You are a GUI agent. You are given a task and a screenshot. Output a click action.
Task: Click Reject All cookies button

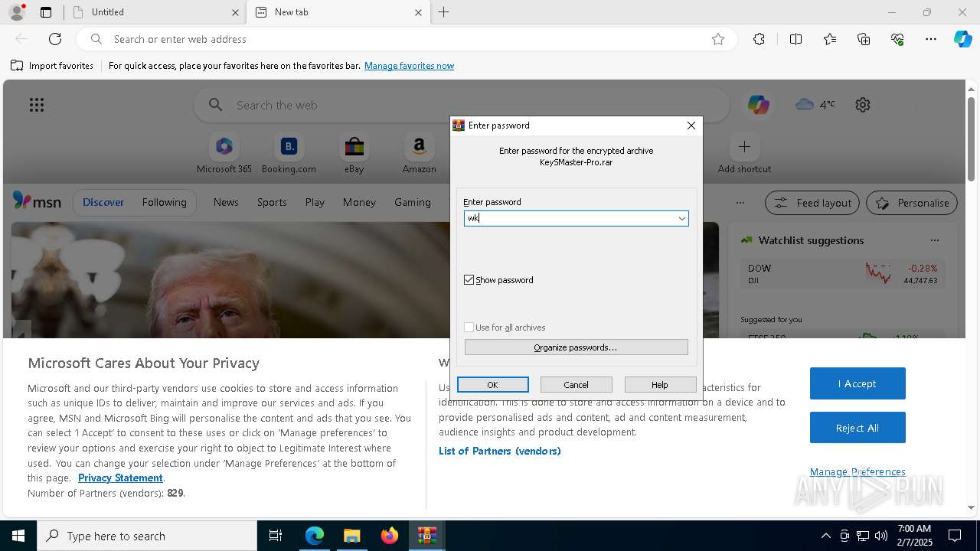click(x=857, y=428)
